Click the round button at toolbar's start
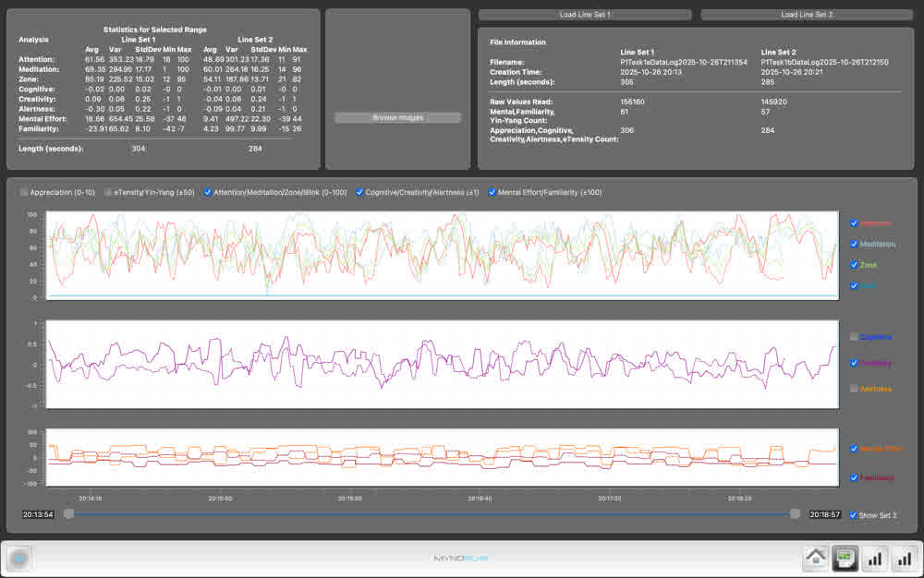The width and height of the screenshot is (924, 578). pos(18,558)
